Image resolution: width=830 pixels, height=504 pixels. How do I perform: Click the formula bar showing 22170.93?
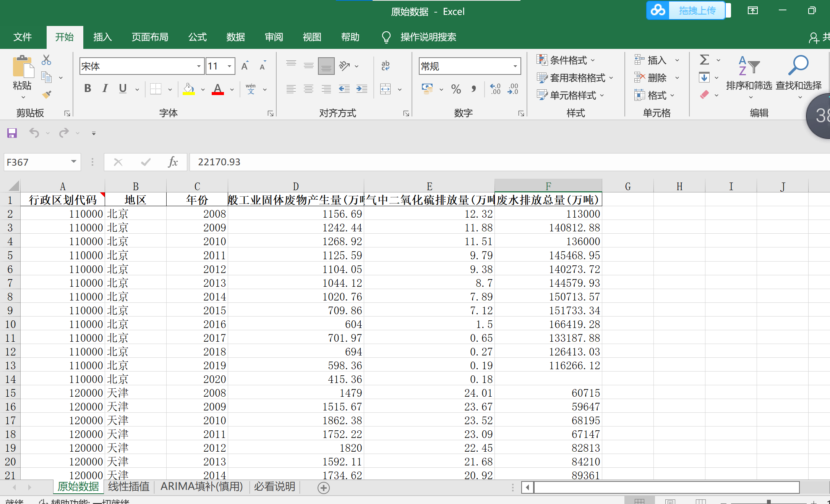[510, 162]
